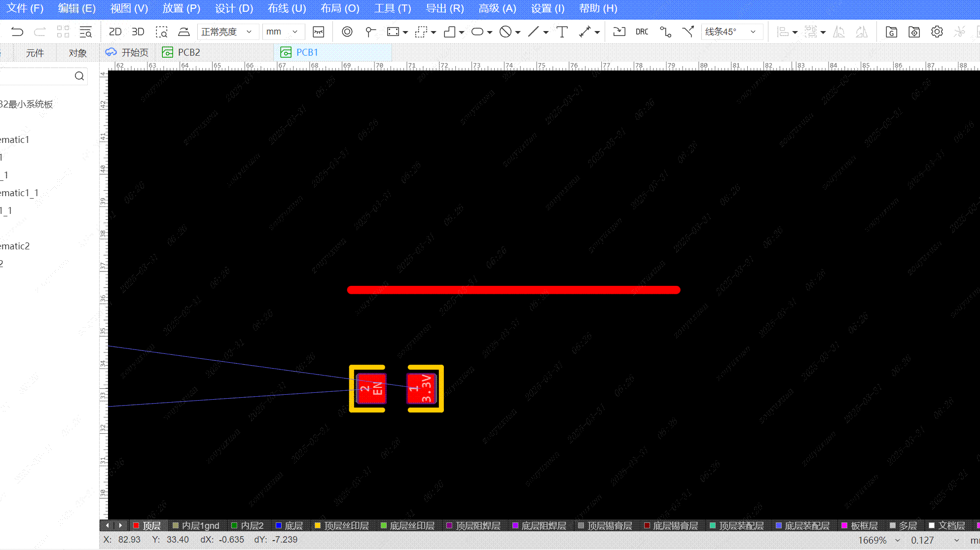The image size is (980, 550).
Task: Select the single routing tool
Action: (665, 32)
